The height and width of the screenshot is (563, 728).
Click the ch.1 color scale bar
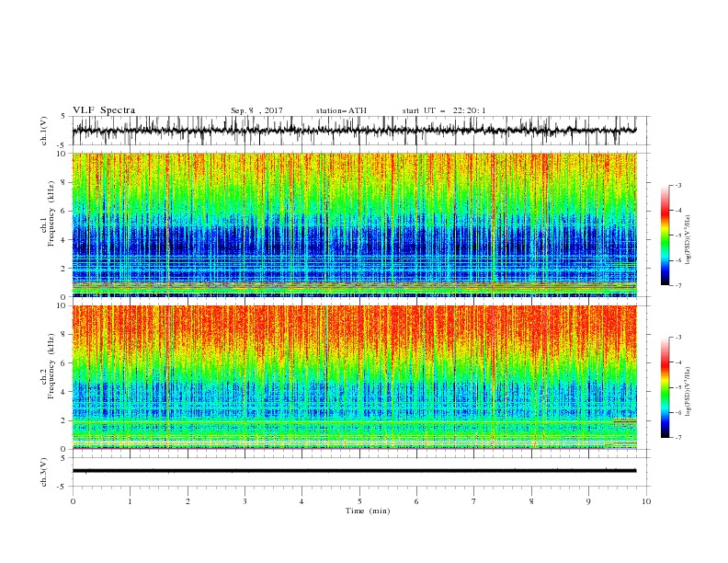[665, 236]
